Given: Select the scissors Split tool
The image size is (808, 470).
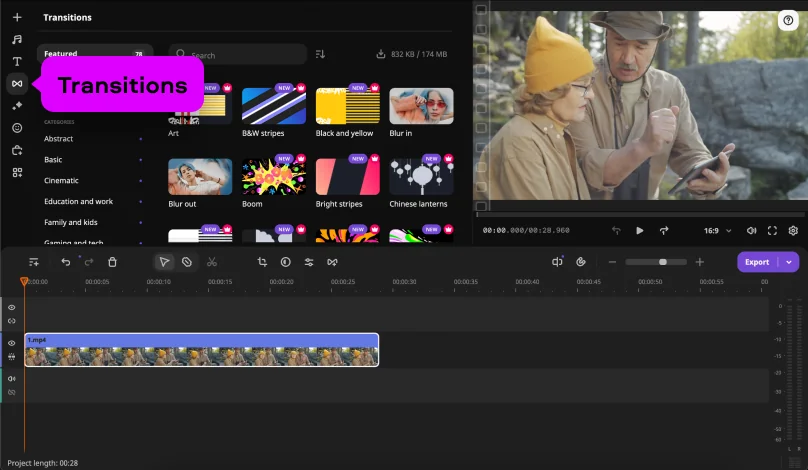Looking at the screenshot, I should (x=212, y=262).
